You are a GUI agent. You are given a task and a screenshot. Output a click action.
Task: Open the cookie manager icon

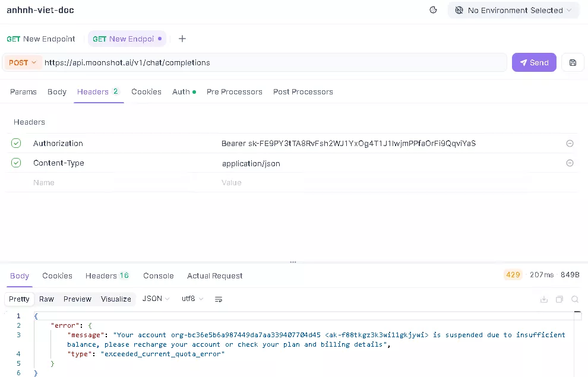click(433, 10)
